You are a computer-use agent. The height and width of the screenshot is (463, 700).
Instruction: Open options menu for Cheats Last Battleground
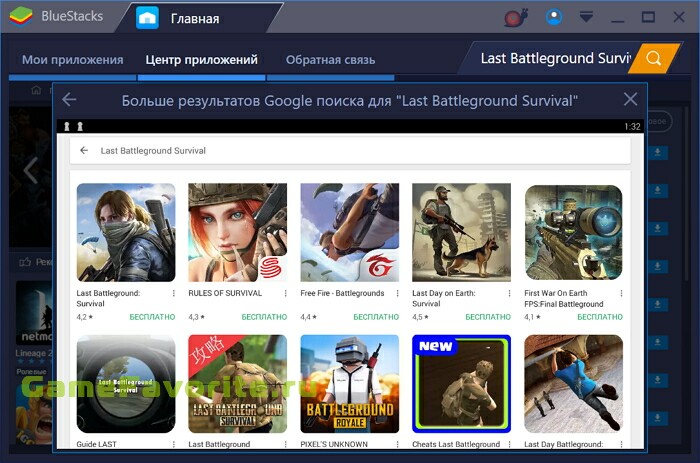509,444
